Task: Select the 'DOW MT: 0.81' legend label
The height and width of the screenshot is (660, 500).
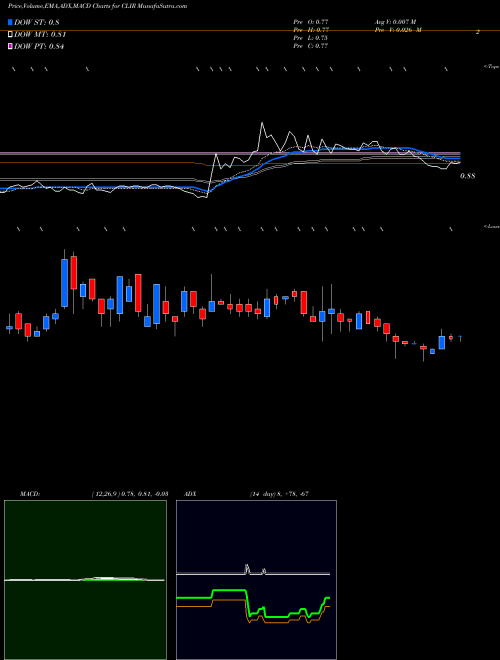Action: pyautogui.click(x=40, y=35)
